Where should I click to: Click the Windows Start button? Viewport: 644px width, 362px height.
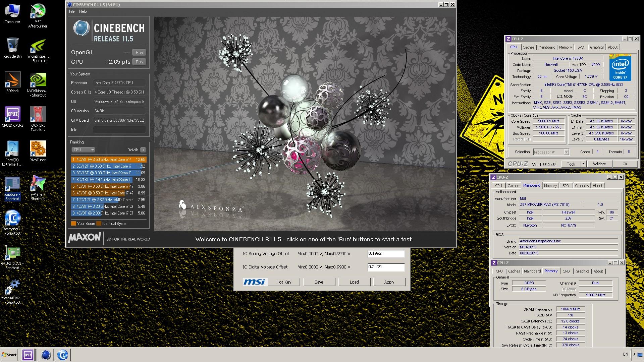(x=9, y=355)
